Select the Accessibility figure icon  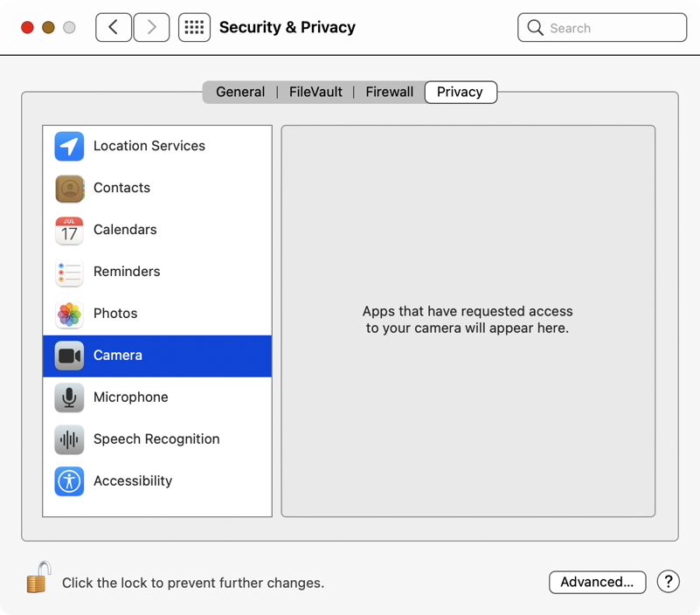pos(69,481)
